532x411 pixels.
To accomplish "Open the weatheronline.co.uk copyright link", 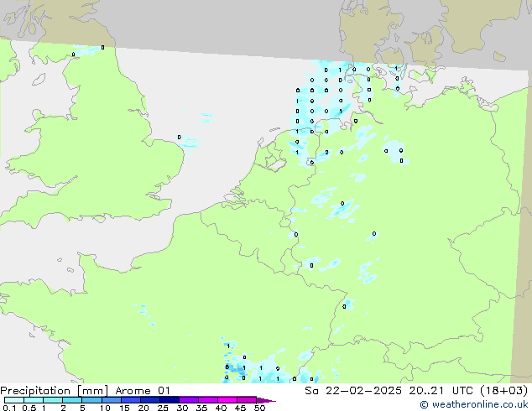I will (x=474, y=404).
